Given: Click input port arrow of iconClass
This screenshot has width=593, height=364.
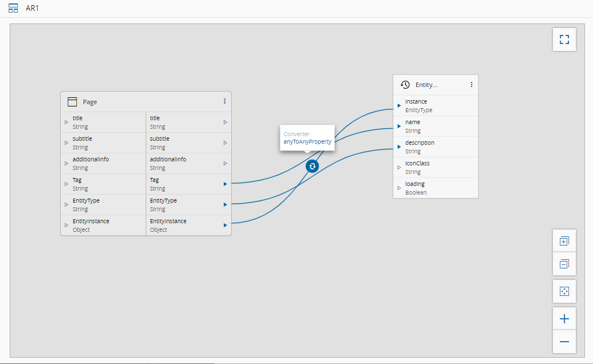Looking at the screenshot, I should (399, 167).
